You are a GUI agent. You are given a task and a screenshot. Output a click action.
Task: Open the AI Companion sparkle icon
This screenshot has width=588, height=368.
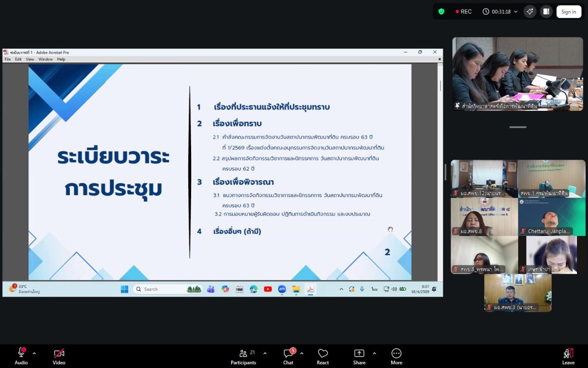(x=530, y=11)
